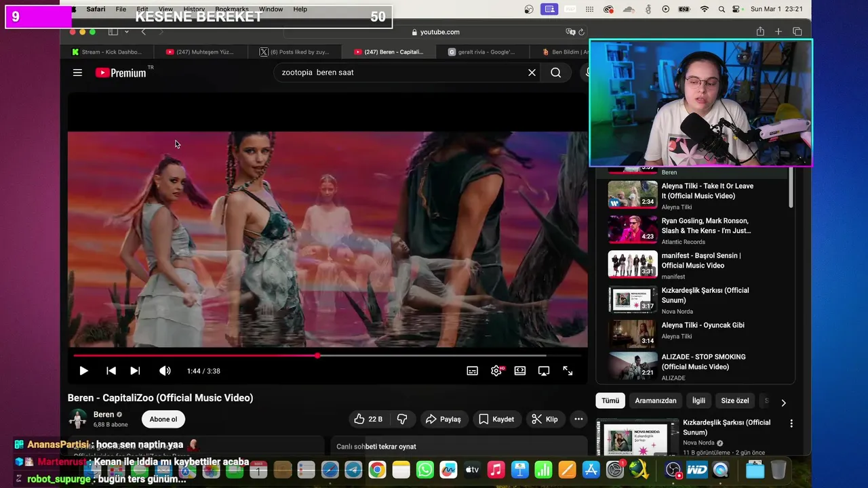Share video with Paylaş button
Viewport: 868px width, 488px height.
443,419
